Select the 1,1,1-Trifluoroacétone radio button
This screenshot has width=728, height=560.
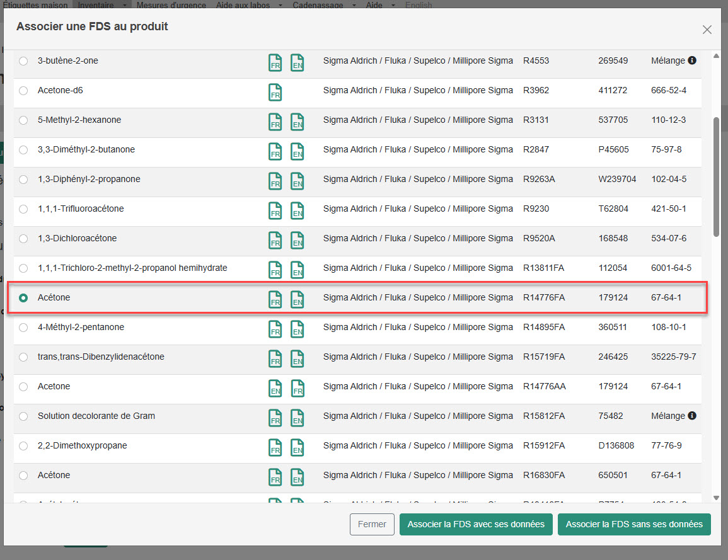pyautogui.click(x=23, y=209)
